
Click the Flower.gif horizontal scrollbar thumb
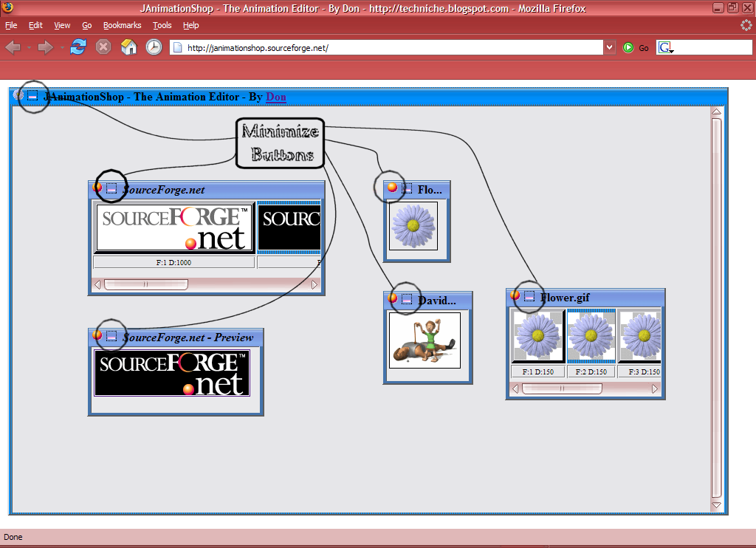tap(562, 388)
